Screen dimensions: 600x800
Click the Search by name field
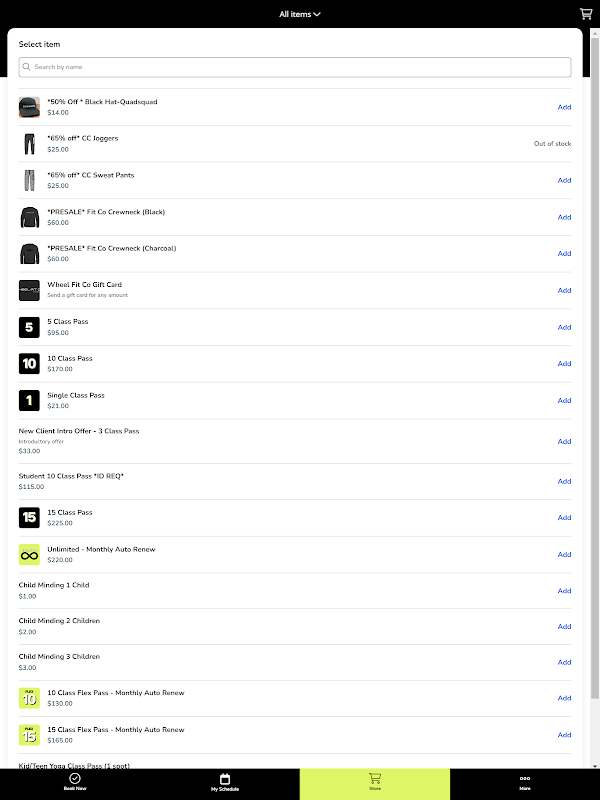(295, 67)
